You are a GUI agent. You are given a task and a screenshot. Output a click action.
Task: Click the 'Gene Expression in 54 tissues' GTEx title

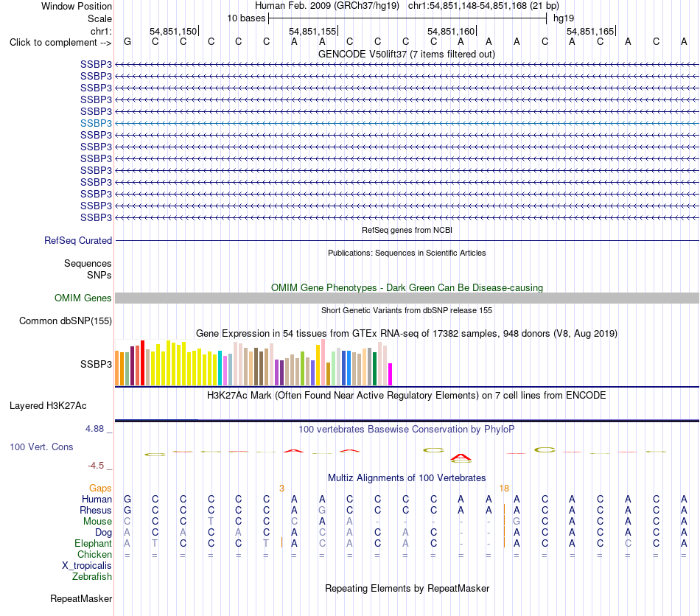click(x=407, y=334)
